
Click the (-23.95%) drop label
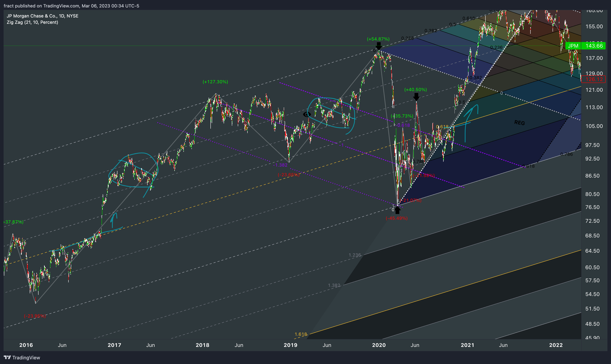35,316
